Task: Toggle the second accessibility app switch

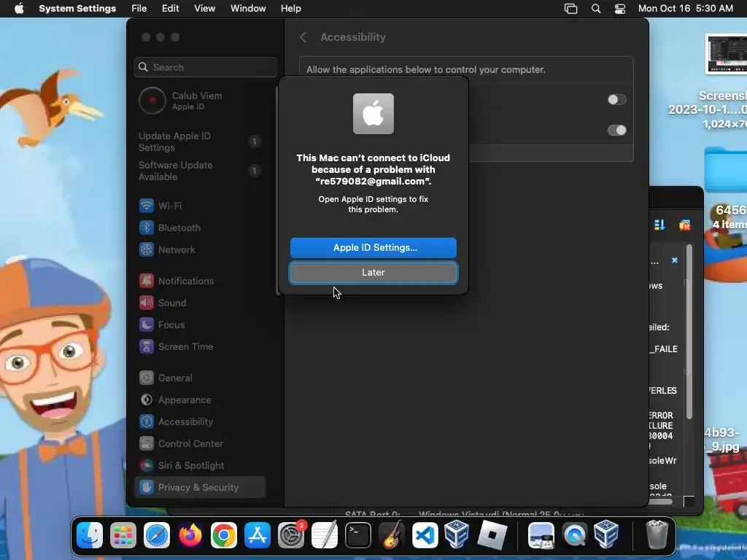Action: tap(616, 130)
